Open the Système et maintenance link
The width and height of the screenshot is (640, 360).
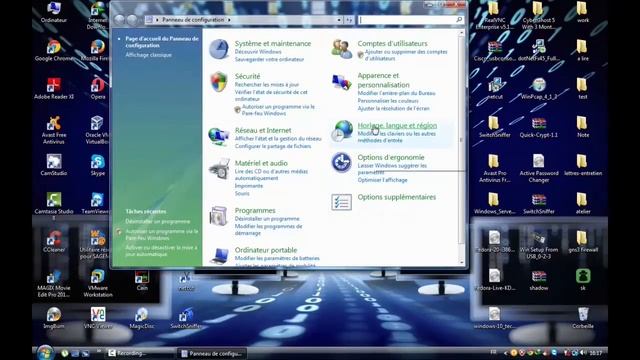[273, 43]
